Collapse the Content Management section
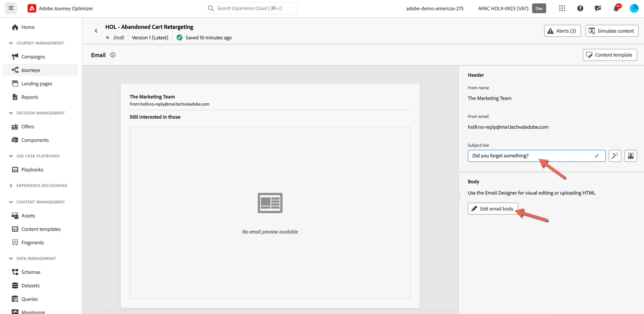Viewport: 644px width, 314px height. click(x=11, y=202)
